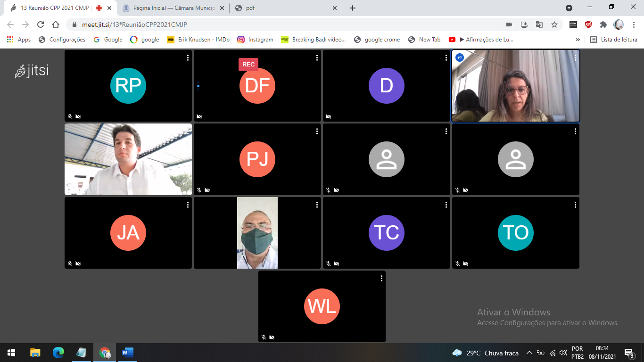The image size is (644, 362).
Task: Click the translate page icon in address bar
Action: [539, 25]
